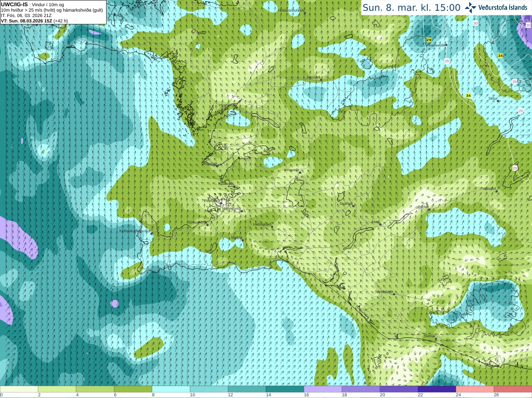Click the Sámsstaðir station label
The width and height of the screenshot is (532, 398).
[x=384, y=292]
